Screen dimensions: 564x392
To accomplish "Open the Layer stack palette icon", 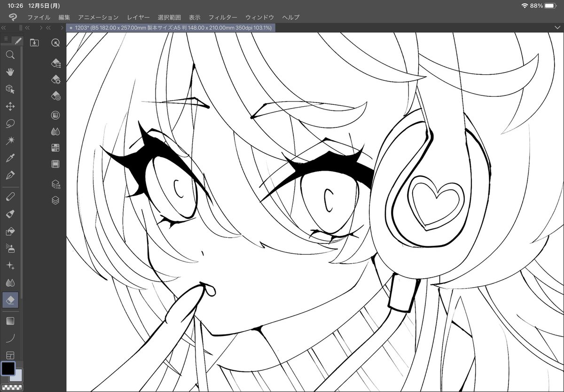I will click(x=55, y=201).
